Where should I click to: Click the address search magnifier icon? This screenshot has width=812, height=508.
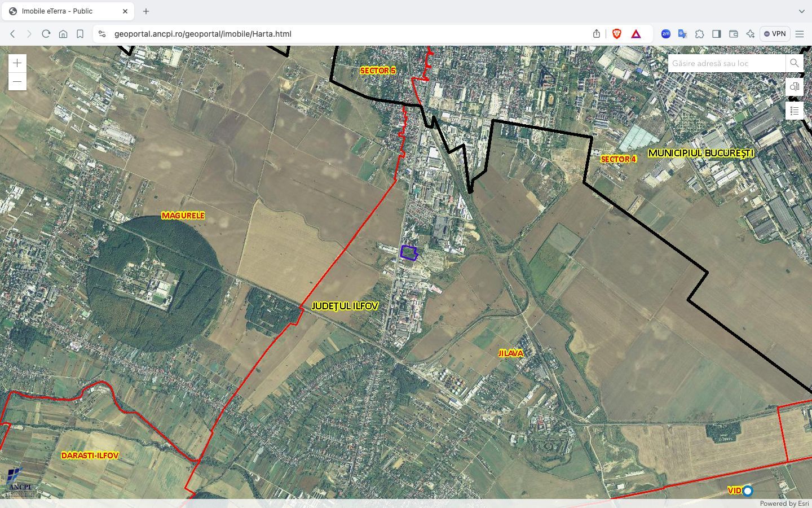point(795,63)
